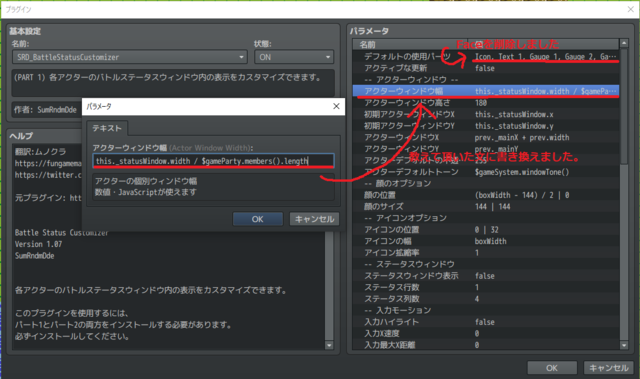Click the -- 入力モーション section row
The image size is (640, 379).
tap(486, 310)
